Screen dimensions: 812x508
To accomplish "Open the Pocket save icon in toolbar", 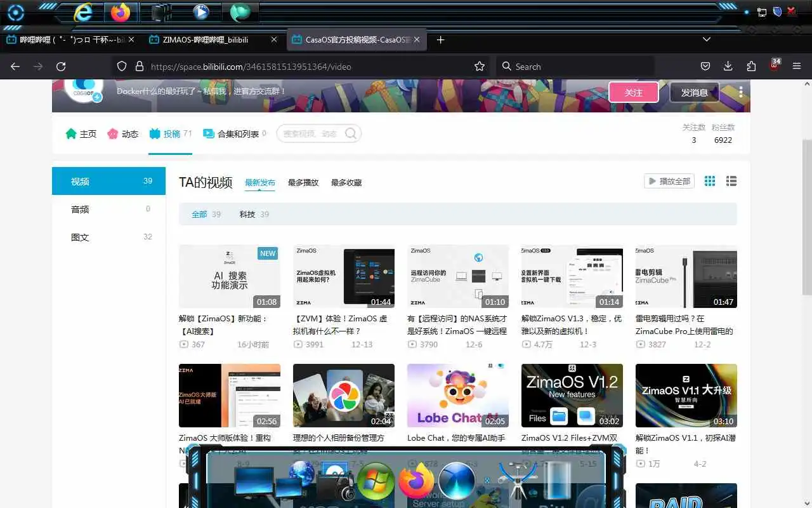I will point(705,66).
